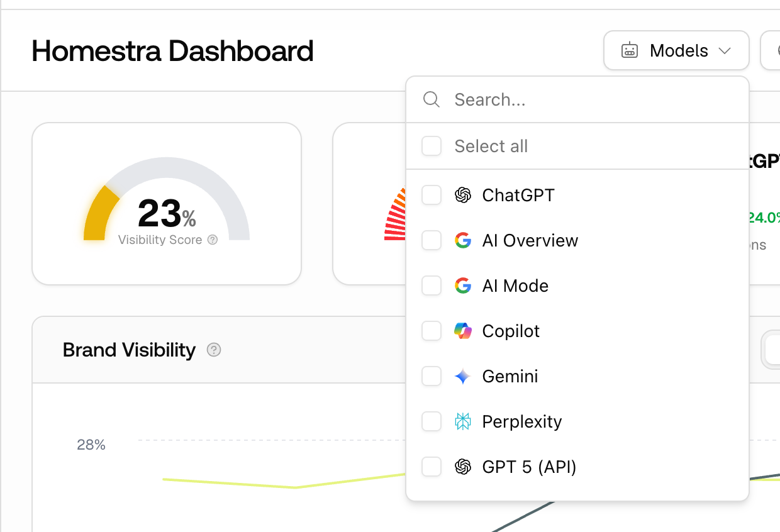Check the Select all checkbox

[432, 146]
